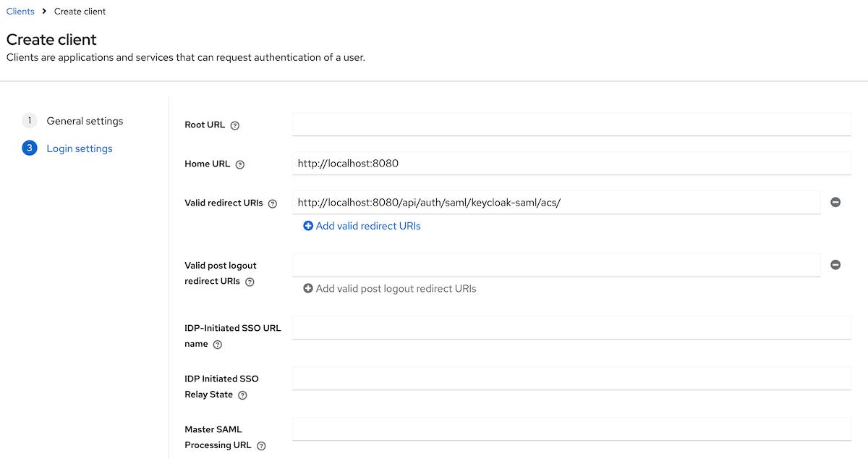
Task: Click the Root URL help icon
Action: click(x=234, y=125)
